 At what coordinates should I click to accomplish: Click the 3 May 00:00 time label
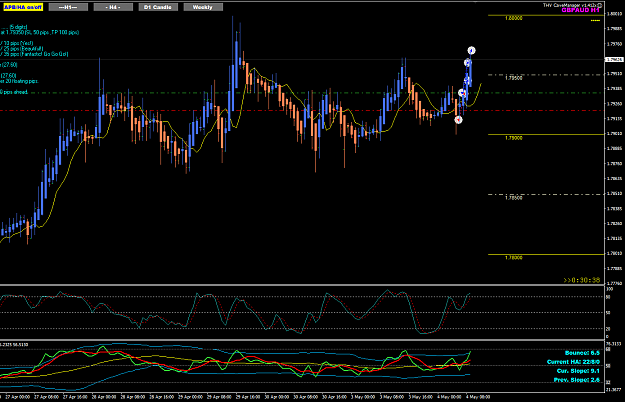(x=363, y=397)
